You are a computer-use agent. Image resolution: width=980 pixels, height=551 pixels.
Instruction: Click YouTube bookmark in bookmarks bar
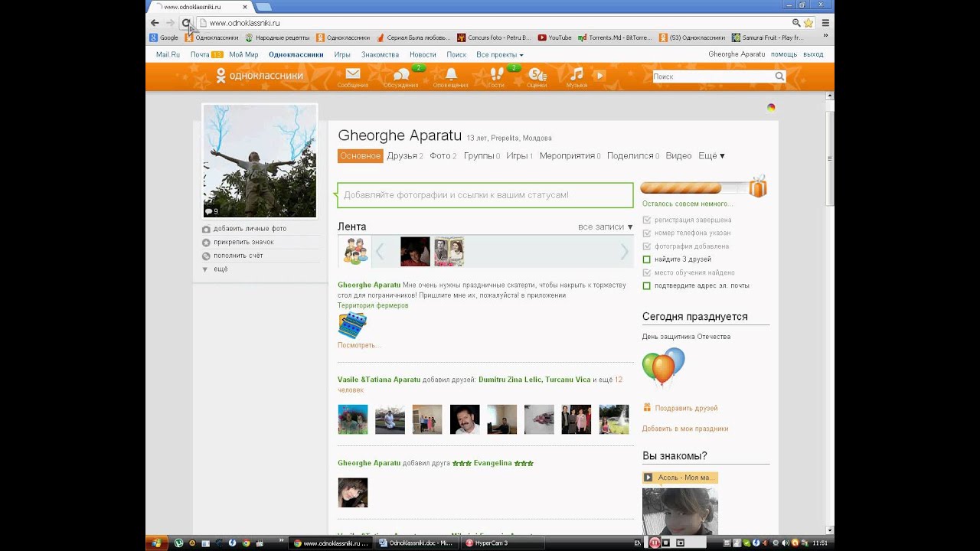pos(554,37)
